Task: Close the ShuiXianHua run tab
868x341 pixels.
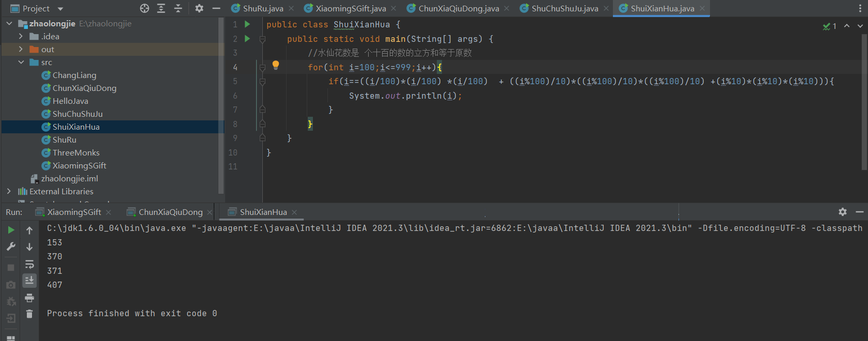Action: (294, 212)
